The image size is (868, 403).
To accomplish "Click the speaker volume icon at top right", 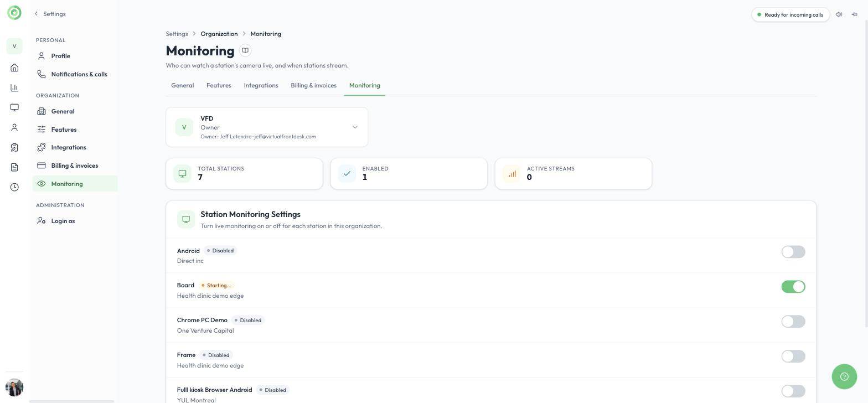I will [839, 14].
